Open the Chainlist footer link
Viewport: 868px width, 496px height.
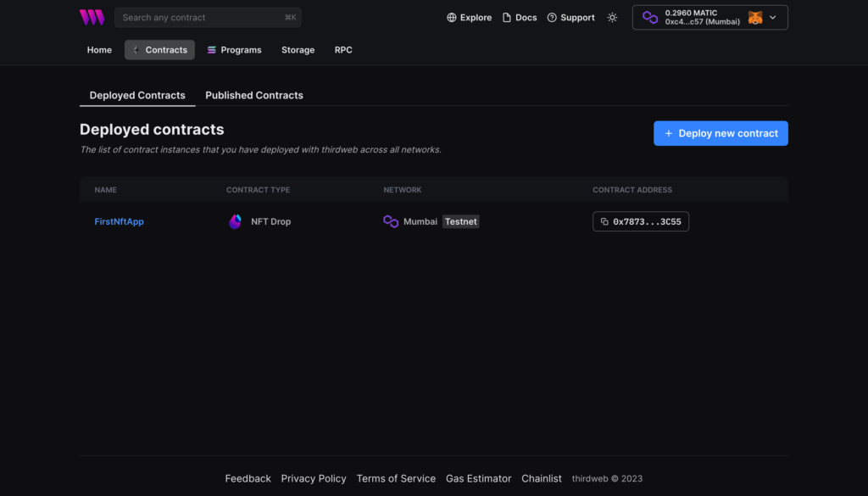542,478
